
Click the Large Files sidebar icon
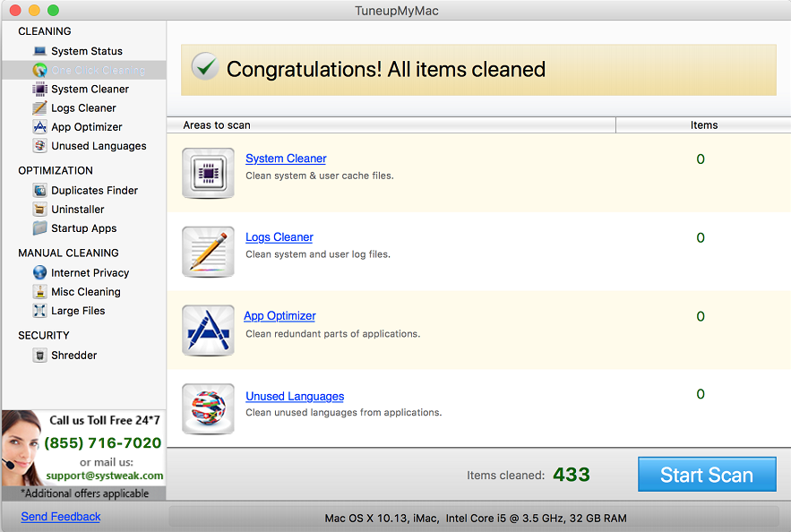point(39,311)
